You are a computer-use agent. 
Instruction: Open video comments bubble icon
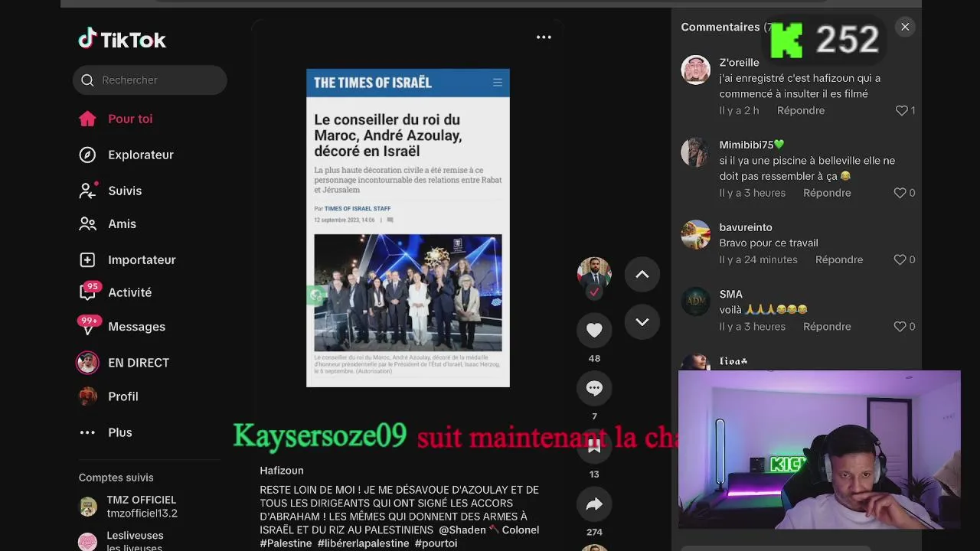594,388
